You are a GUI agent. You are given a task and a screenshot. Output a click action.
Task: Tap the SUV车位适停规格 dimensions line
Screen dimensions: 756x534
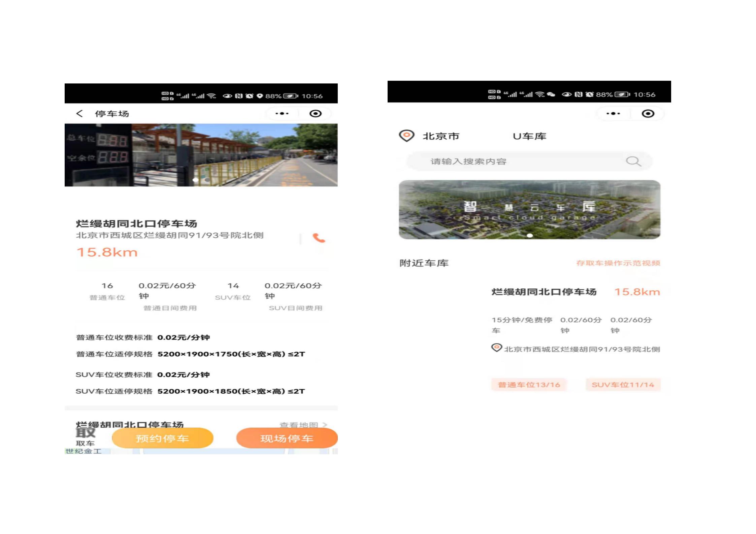190,391
